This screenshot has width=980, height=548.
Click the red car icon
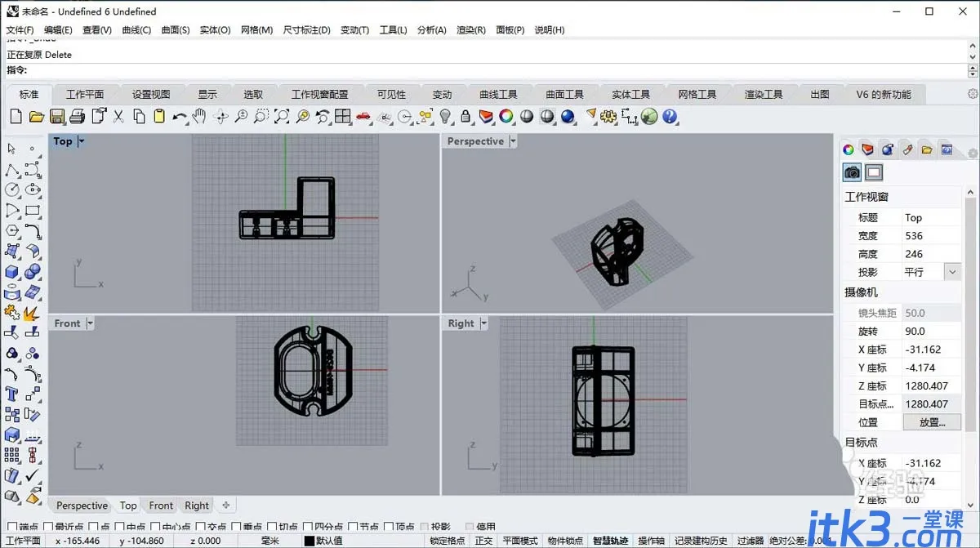(x=363, y=117)
